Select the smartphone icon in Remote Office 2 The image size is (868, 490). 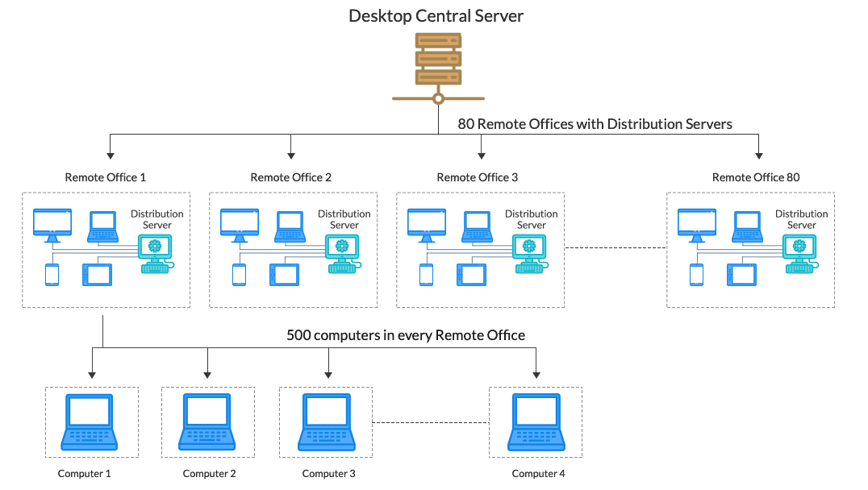pyautogui.click(x=239, y=275)
